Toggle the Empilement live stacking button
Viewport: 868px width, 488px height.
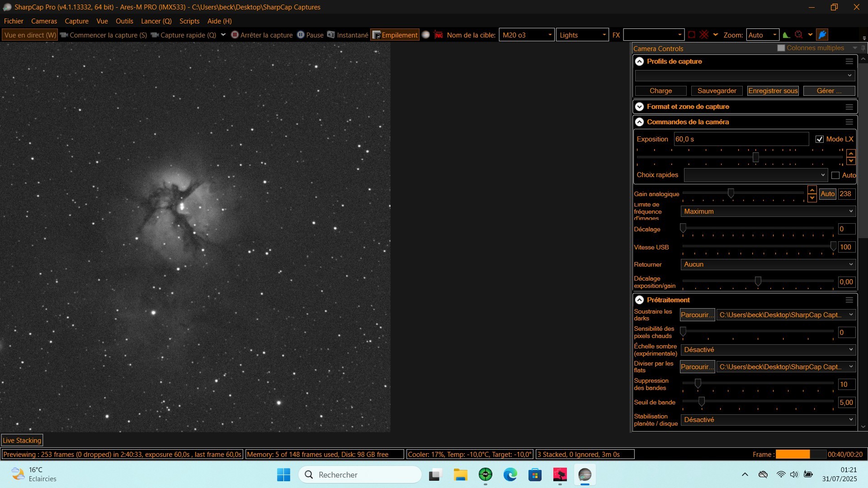click(395, 35)
